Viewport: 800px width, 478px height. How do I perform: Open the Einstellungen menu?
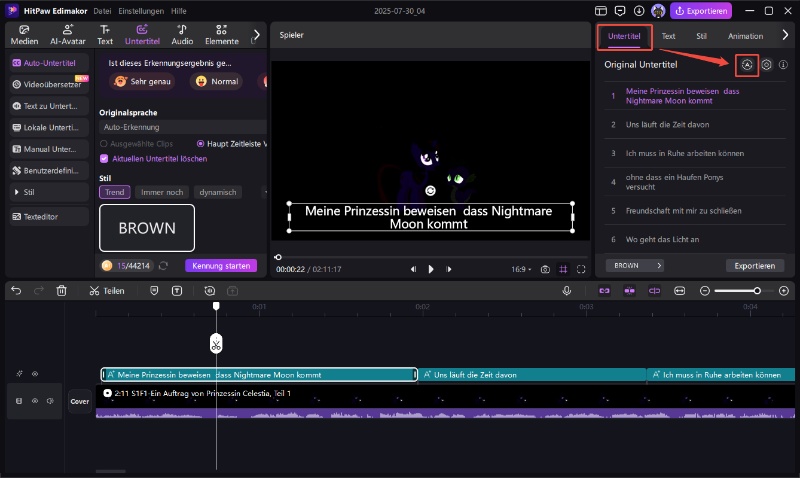point(141,11)
